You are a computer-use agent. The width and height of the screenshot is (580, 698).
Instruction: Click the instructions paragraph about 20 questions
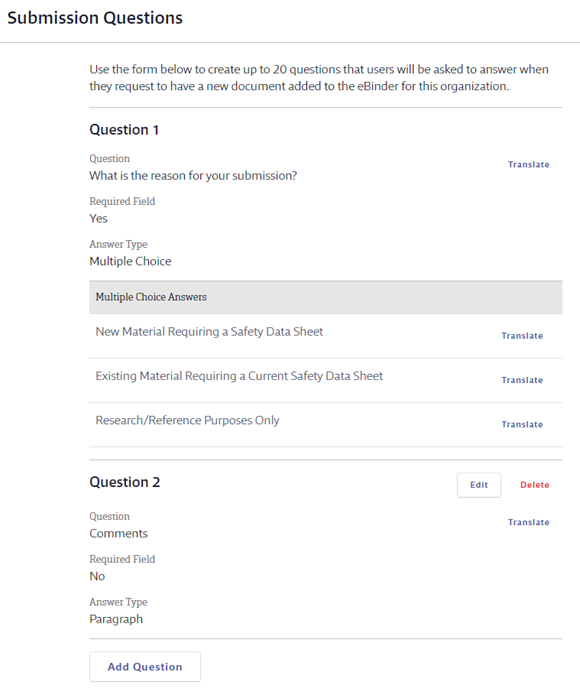(319, 77)
